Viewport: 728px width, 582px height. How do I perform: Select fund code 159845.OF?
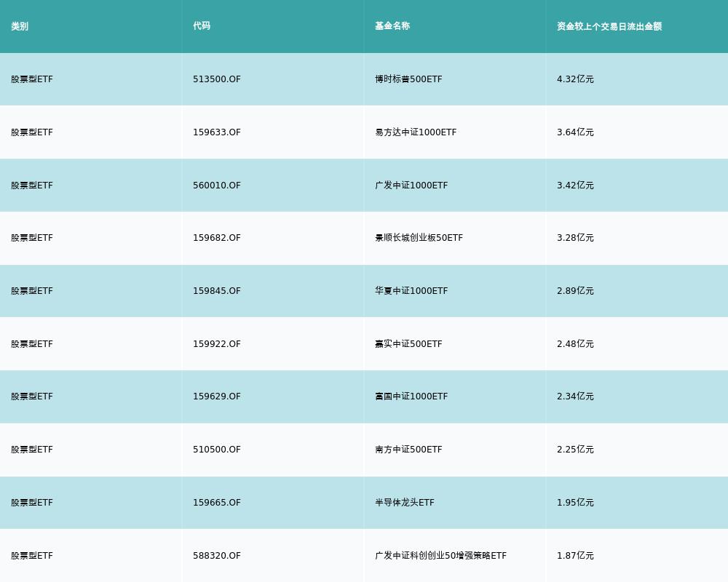[217, 291]
